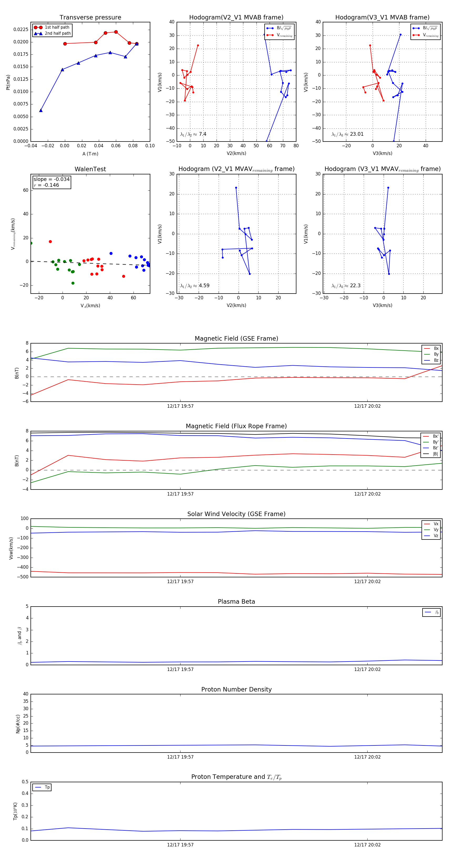This screenshot has width=473, height=868.
Task: Click the λ1/λ3 ≈ 23.01 annotation
Action: point(347,134)
